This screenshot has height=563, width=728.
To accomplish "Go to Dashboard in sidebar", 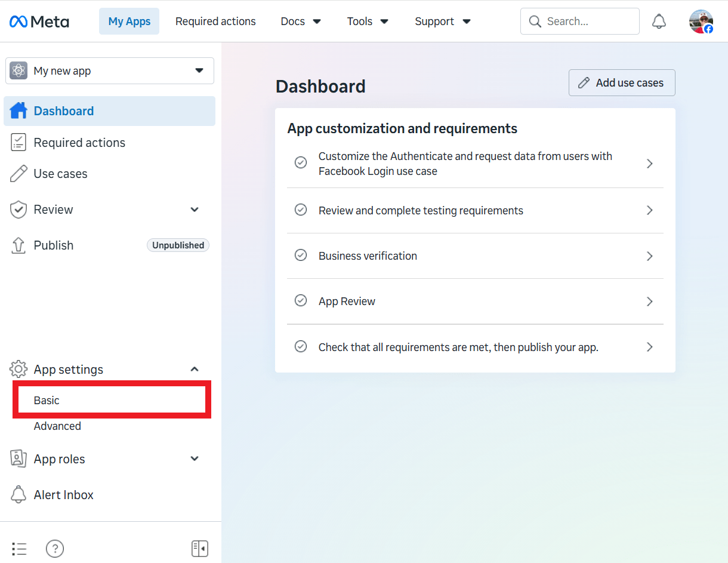I will (x=110, y=111).
